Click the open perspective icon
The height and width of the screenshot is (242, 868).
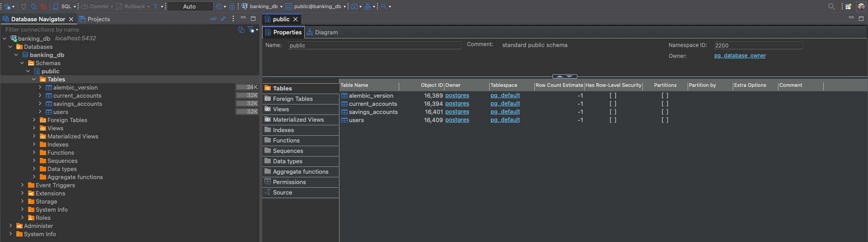tap(849, 6)
